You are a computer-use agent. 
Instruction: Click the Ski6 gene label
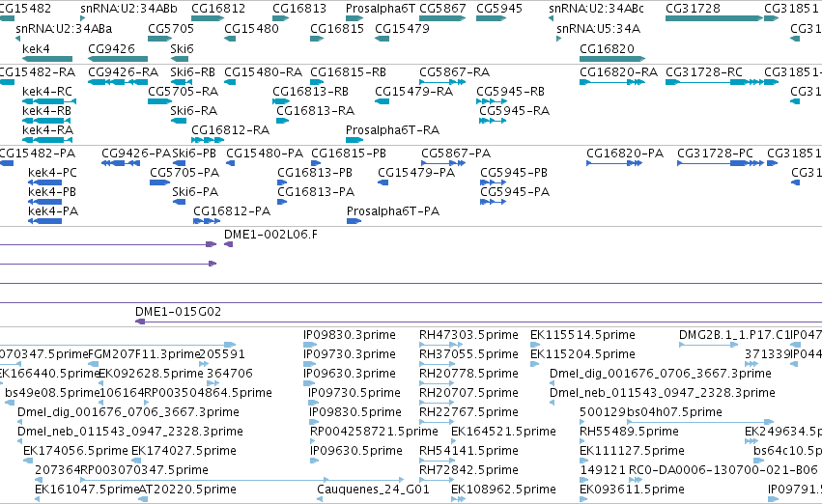click(182, 49)
